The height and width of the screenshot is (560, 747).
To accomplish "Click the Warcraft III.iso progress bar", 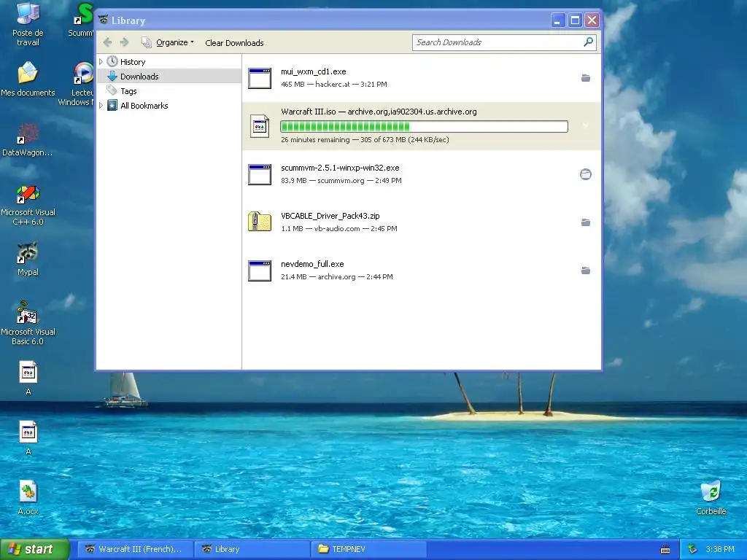I will point(424,126).
